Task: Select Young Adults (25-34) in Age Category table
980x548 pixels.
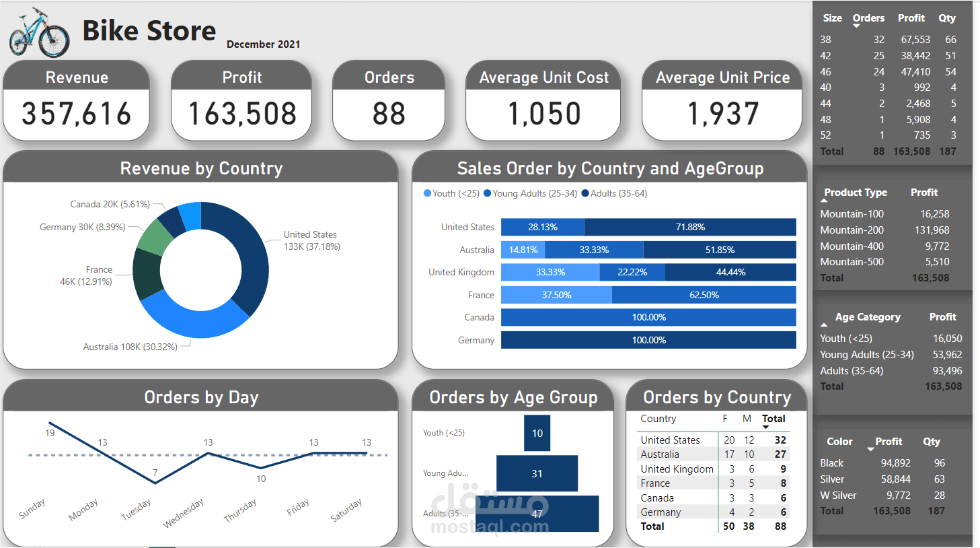Action: click(891, 355)
